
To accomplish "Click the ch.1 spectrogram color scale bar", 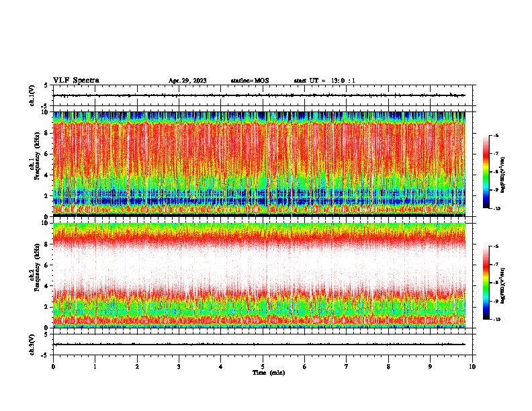I will (486, 172).
